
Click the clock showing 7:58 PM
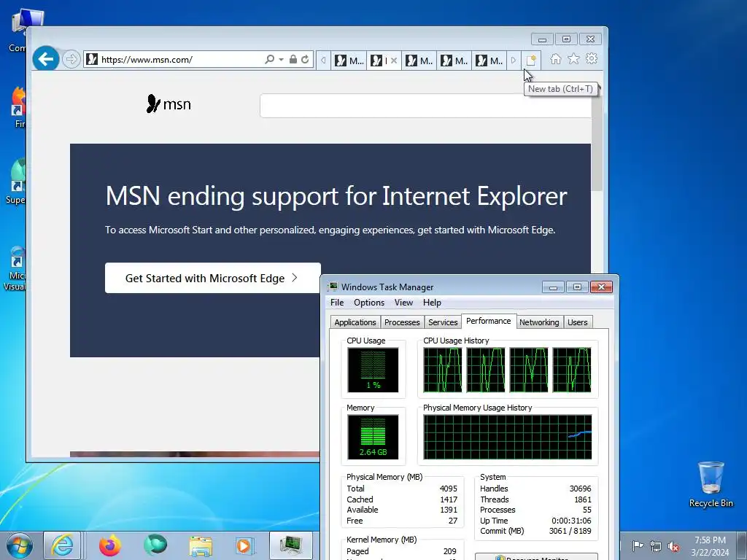[710, 540]
